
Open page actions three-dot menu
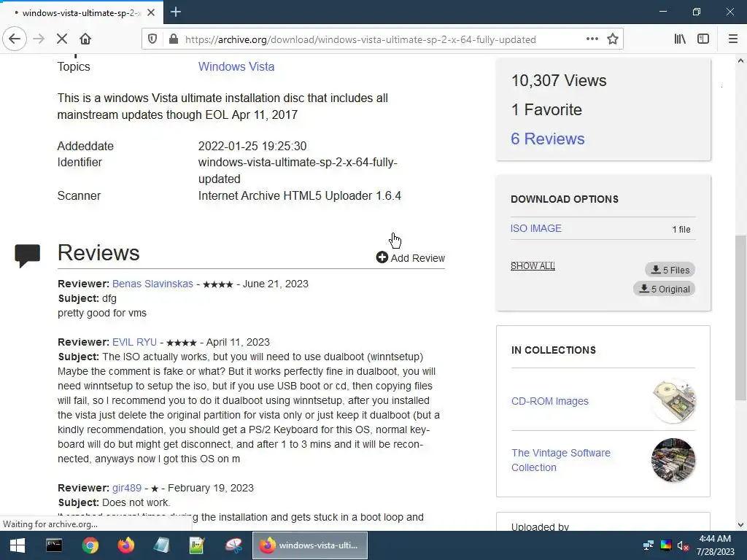click(592, 39)
